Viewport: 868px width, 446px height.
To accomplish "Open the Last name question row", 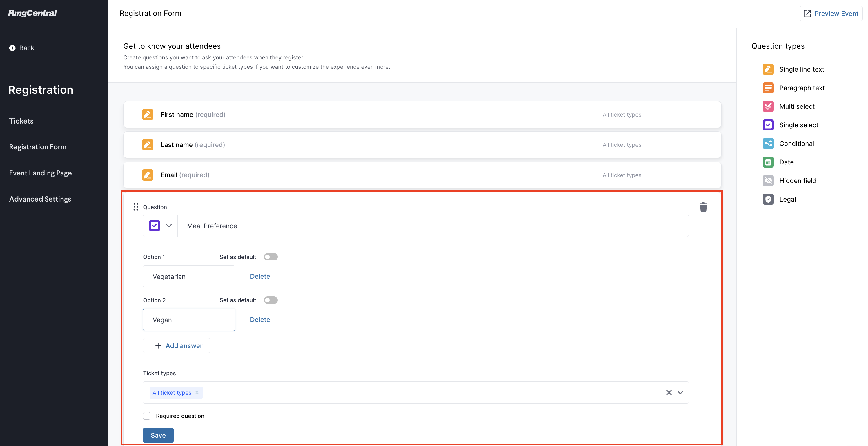I will pos(422,145).
